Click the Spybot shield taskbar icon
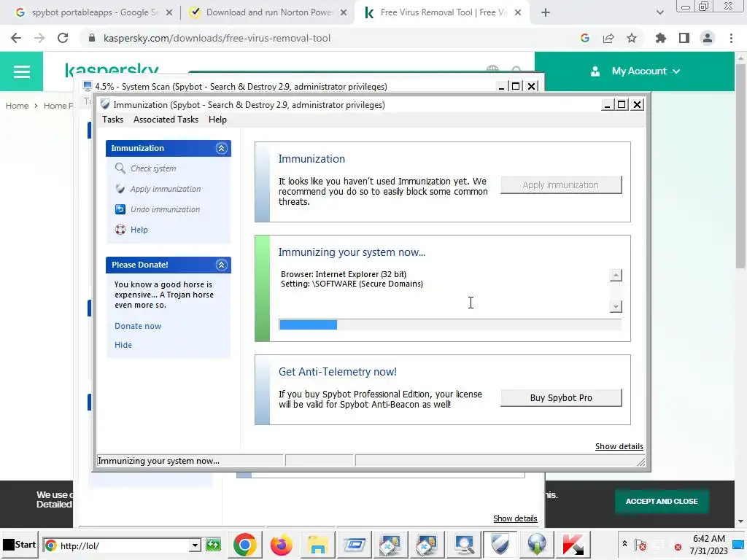This screenshot has height=560, width=747. click(500, 544)
